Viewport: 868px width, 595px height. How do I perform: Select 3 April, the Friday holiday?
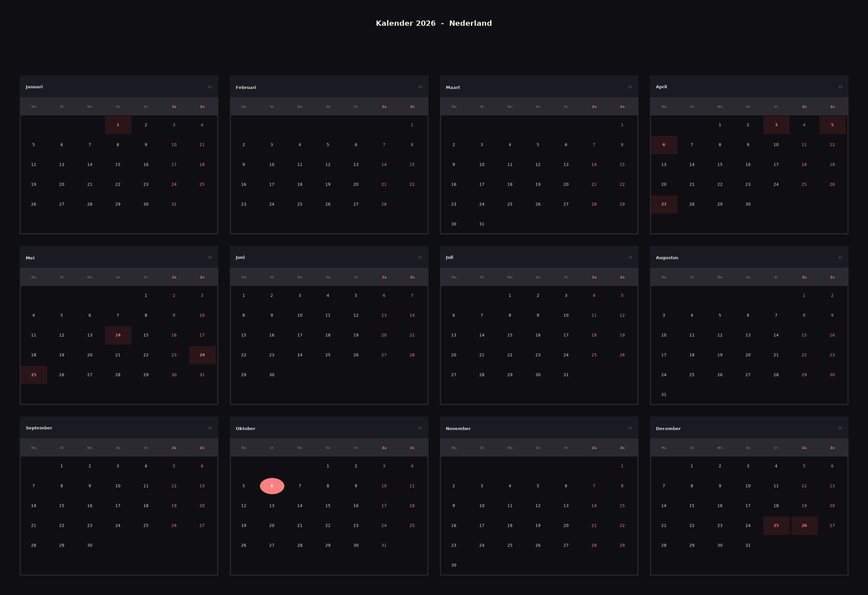coord(776,125)
